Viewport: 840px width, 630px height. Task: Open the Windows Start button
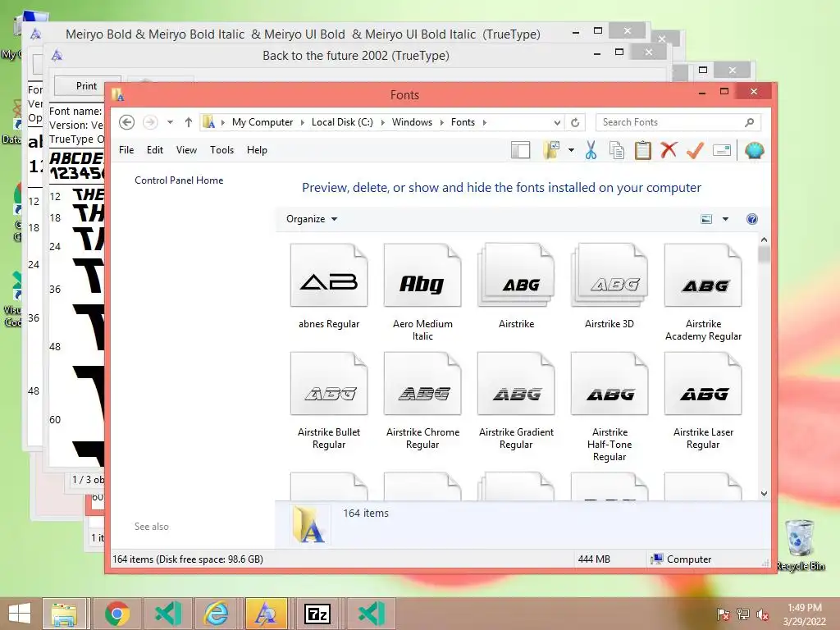tap(20, 614)
